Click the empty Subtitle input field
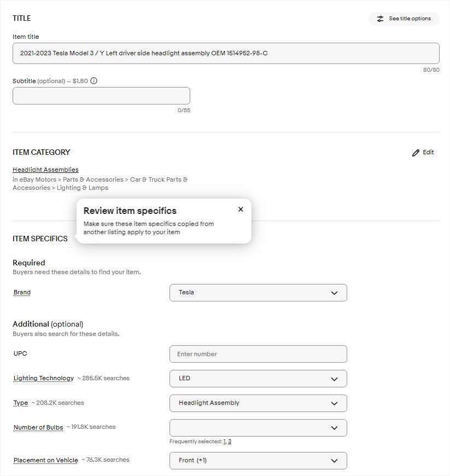Viewport: 450px width, 476px height. [101, 96]
